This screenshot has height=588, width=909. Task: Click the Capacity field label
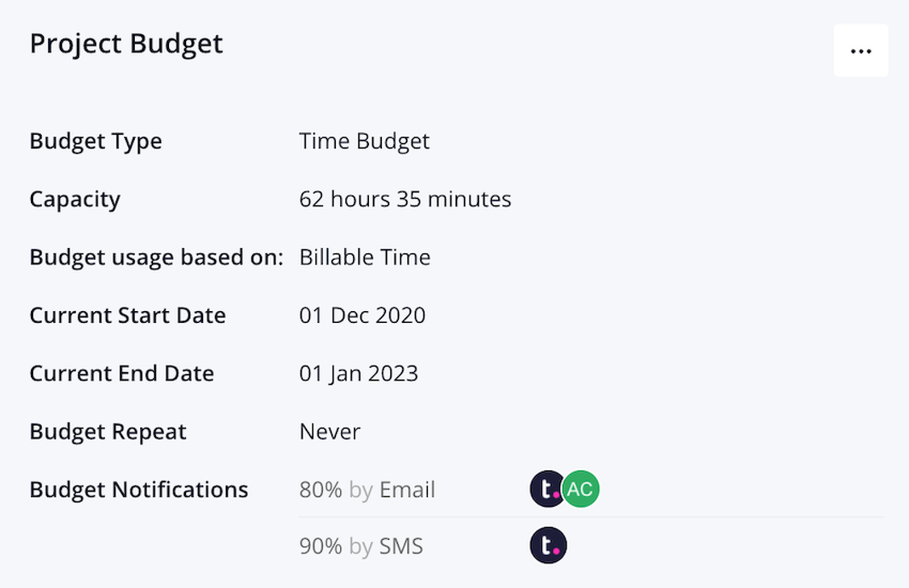click(75, 199)
